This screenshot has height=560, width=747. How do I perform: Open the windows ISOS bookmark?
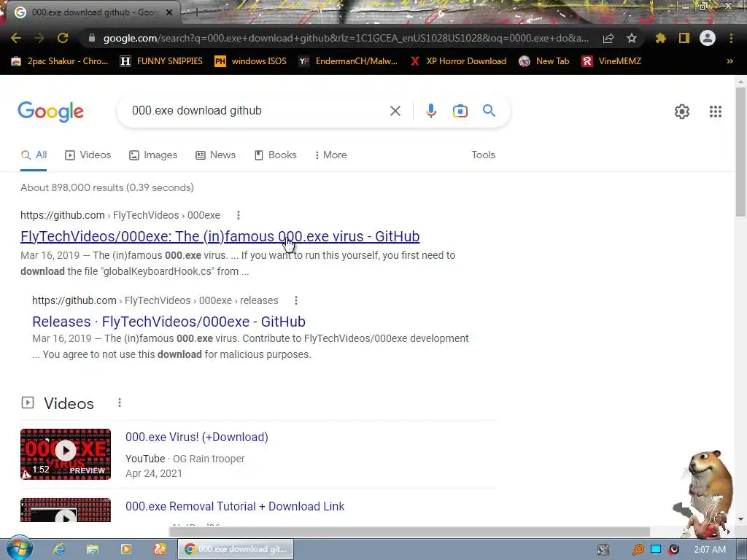click(x=251, y=61)
